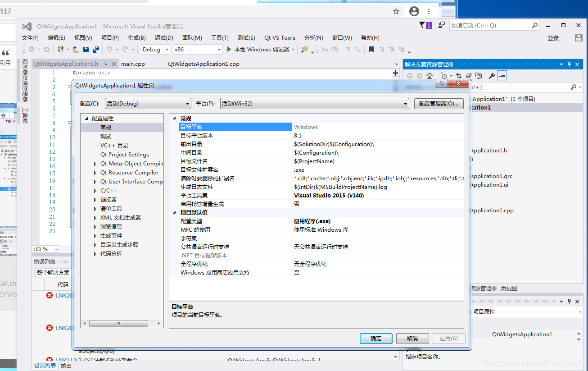The image size is (588, 371).
Task: Click the New Project toolbar icon
Action: pyautogui.click(x=61, y=50)
